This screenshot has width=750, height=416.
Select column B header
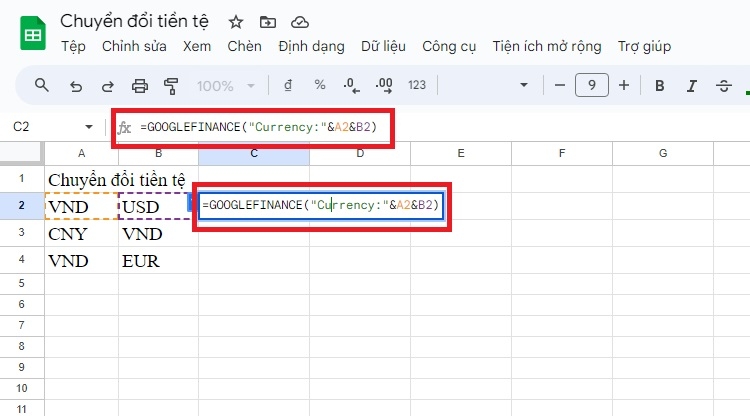[158, 153]
